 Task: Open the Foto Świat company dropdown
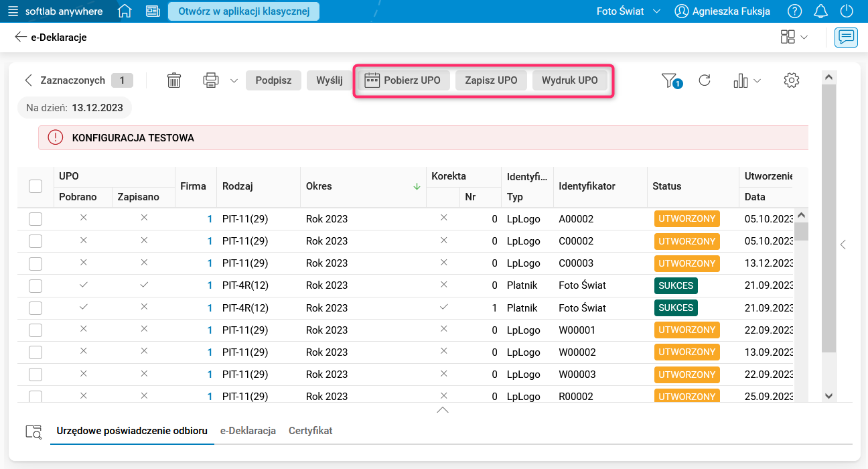(628, 11)
